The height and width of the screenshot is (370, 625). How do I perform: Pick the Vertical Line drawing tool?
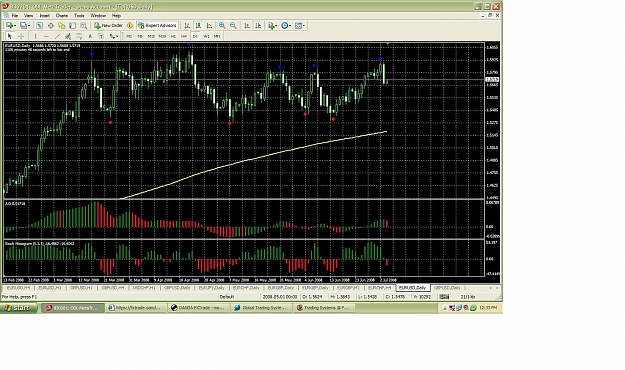35,36
